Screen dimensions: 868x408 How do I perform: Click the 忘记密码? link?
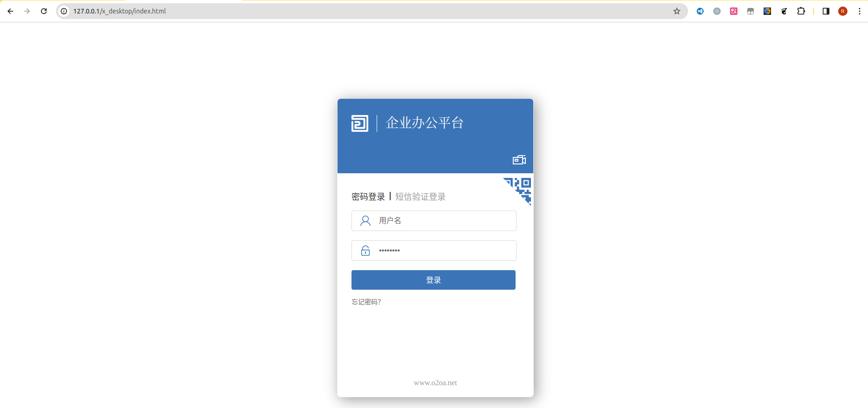point(366,302)
